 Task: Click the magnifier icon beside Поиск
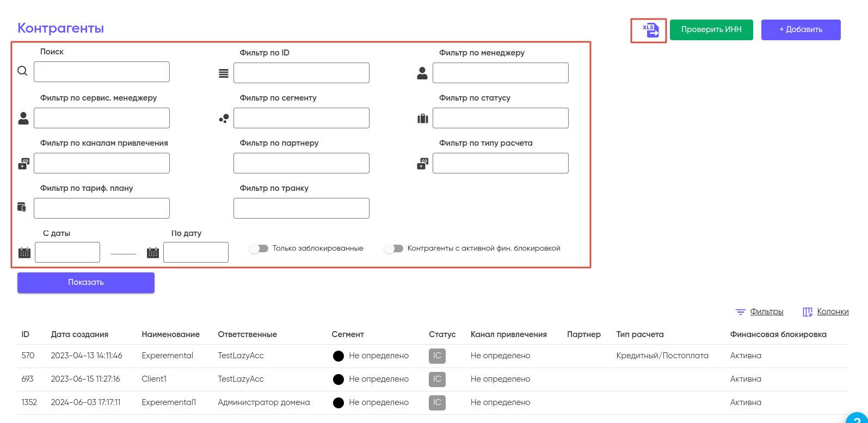point(22,71)
